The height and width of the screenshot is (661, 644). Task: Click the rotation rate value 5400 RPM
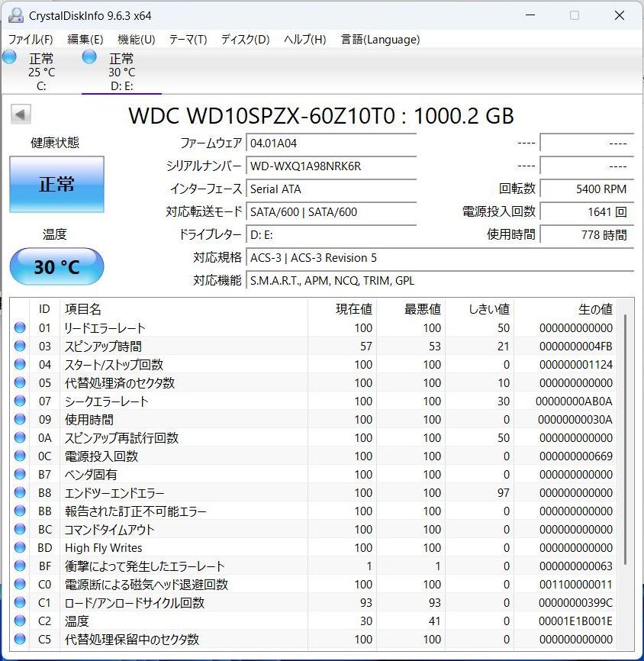tap(587, 189)
